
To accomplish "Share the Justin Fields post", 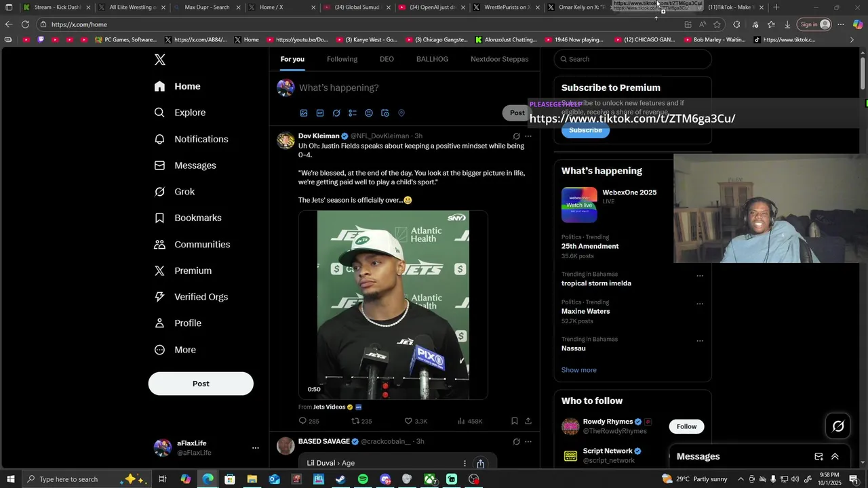I will pyautogui.click(x=528, y=421).
